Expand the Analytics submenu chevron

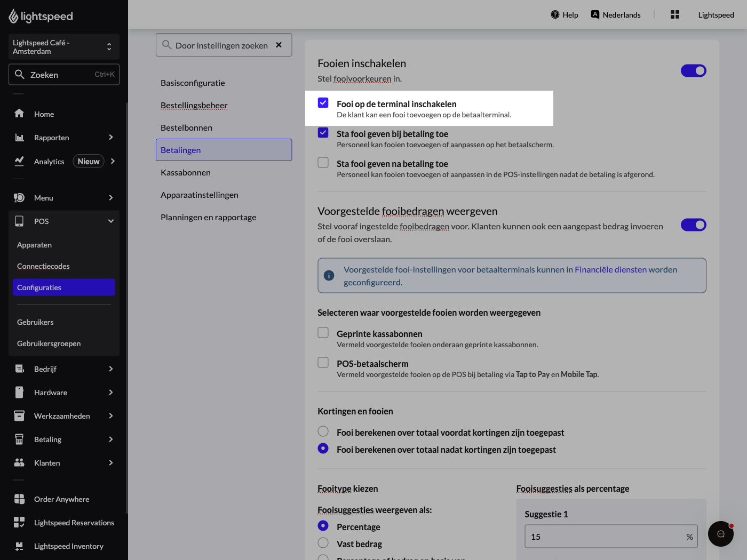click(113, 161)
